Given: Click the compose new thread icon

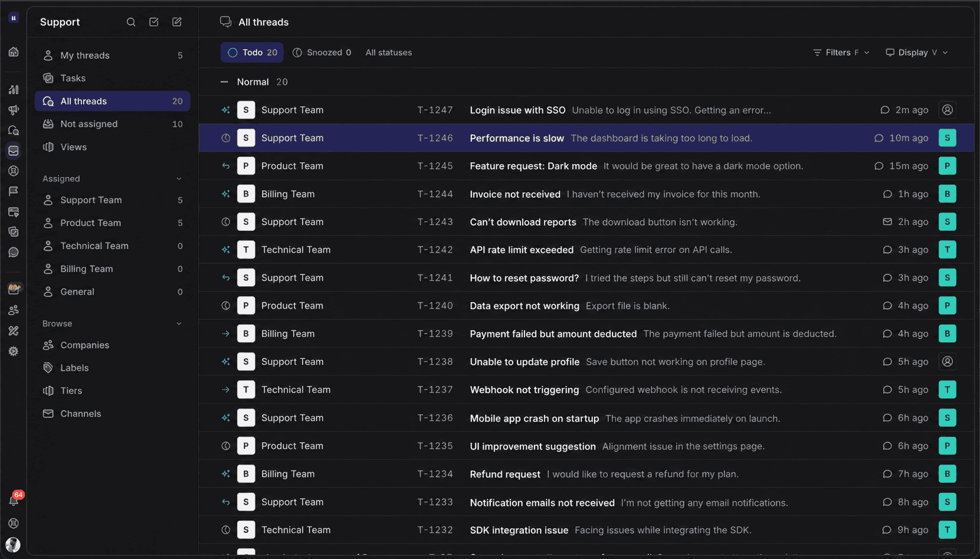Looking at the screenshot, I should 177,22.
